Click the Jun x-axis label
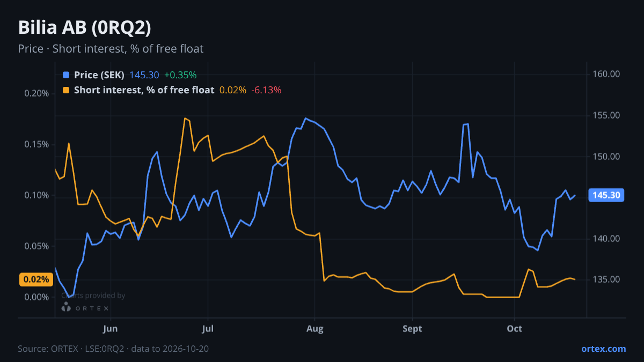This screenshot has width=644, height=362. pyautogui.click(x=111, y=329)
